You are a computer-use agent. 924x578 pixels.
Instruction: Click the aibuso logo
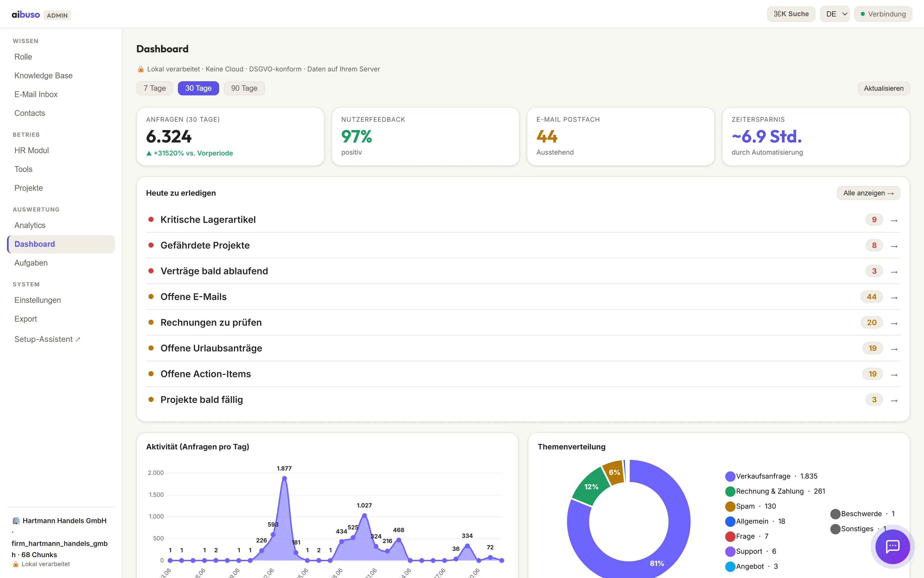click(26, 14)
